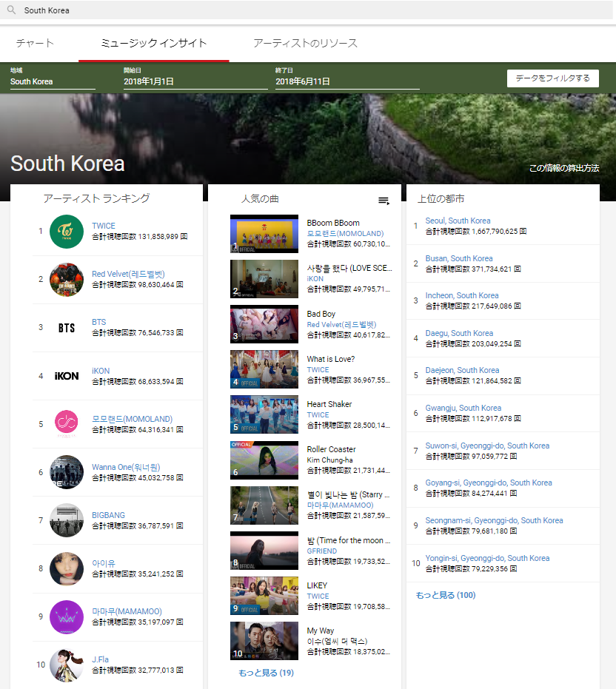Screen dimensions: 616x689
Task: Open Red Velvet artist avatar
Action: [x=67, y=280]
